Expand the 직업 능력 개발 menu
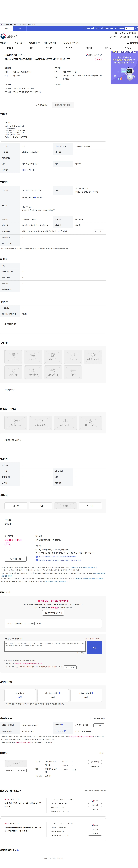 (51, 43)
